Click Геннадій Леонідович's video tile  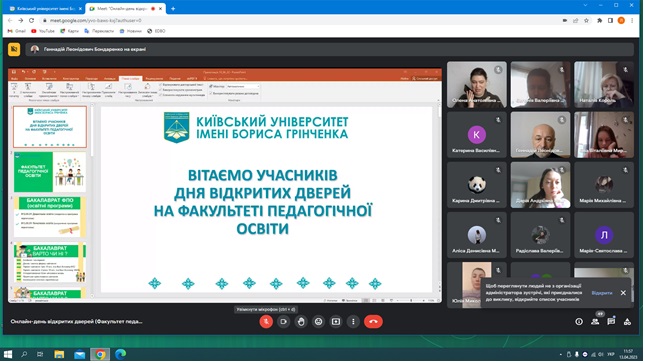(x=540, y=135)
